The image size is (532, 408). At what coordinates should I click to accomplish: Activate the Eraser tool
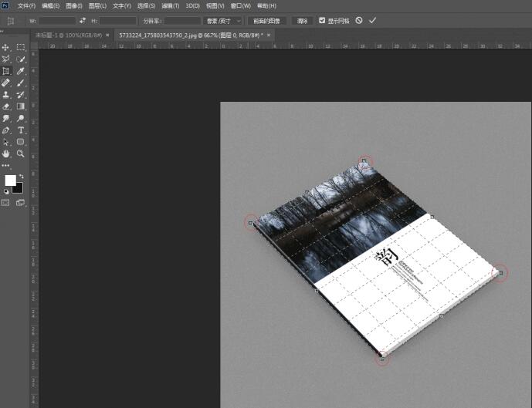pyautogui.click(x=6, y=106)
